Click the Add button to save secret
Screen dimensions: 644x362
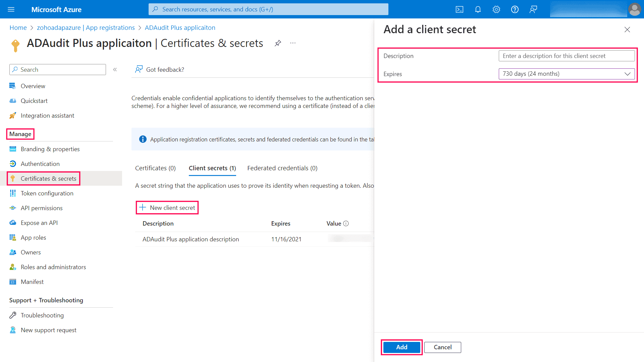coord(401,347)
